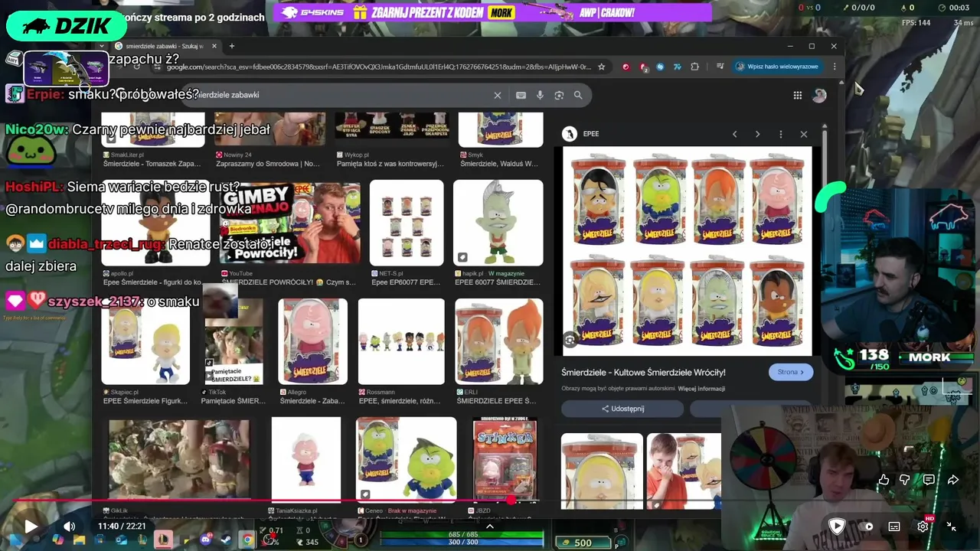Exit full screen mode
The image size is (980, 551).
[951, 527]
